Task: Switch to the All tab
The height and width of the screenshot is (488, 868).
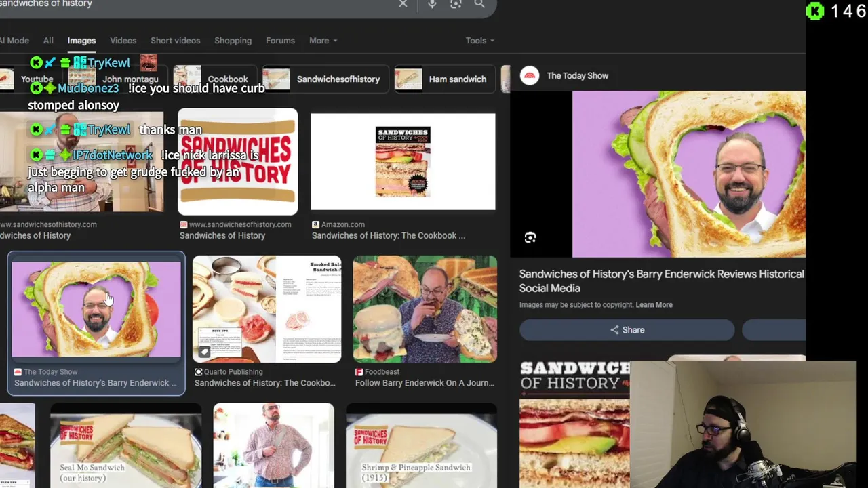Action: click(48, 41)
